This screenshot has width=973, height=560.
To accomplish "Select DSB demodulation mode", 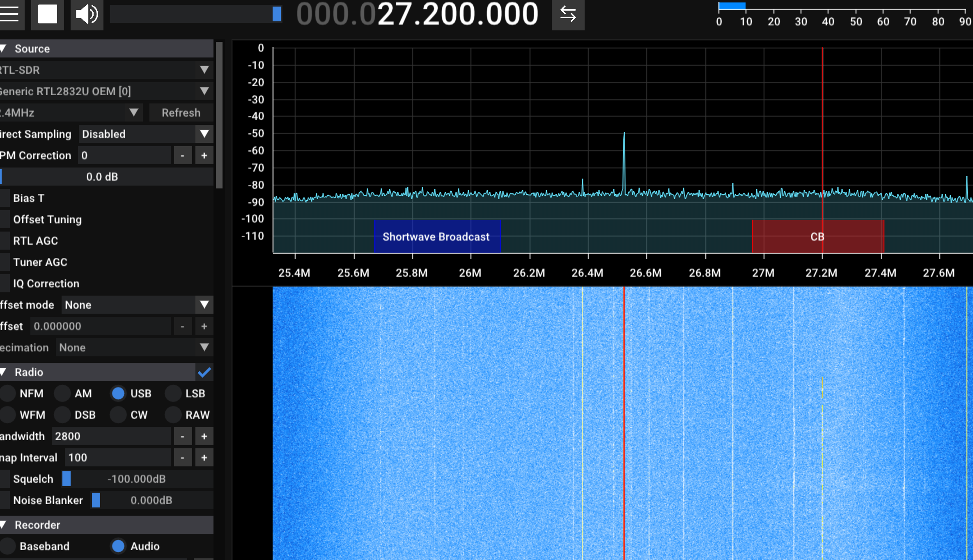I will pos(62,415).
